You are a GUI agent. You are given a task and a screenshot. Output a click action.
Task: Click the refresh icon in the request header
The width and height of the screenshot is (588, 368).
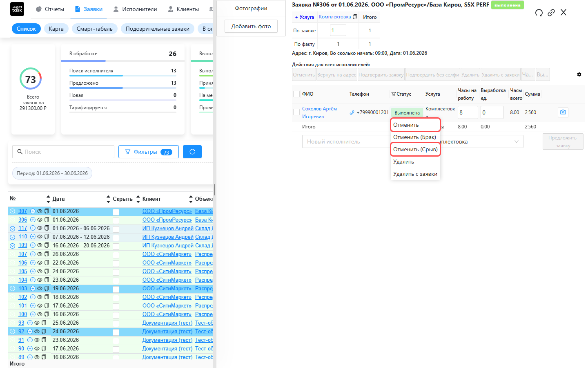pyautogui.click(x=539, y=13)
